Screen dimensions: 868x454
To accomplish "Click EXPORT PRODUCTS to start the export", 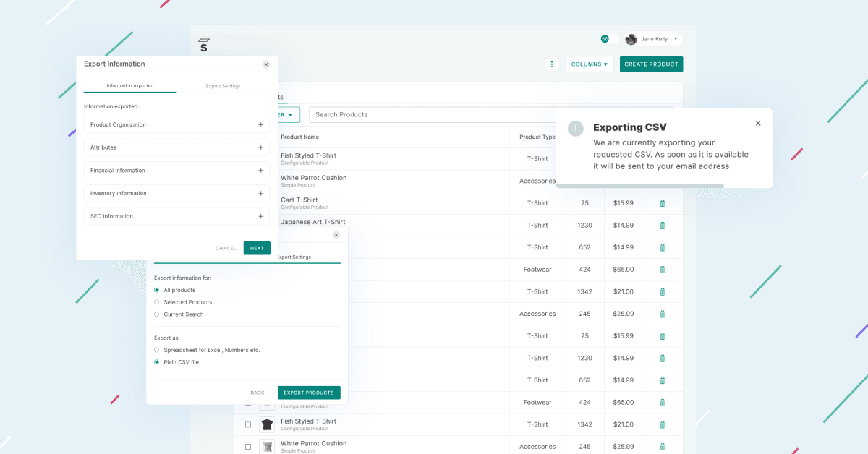I will click(309, 393).
